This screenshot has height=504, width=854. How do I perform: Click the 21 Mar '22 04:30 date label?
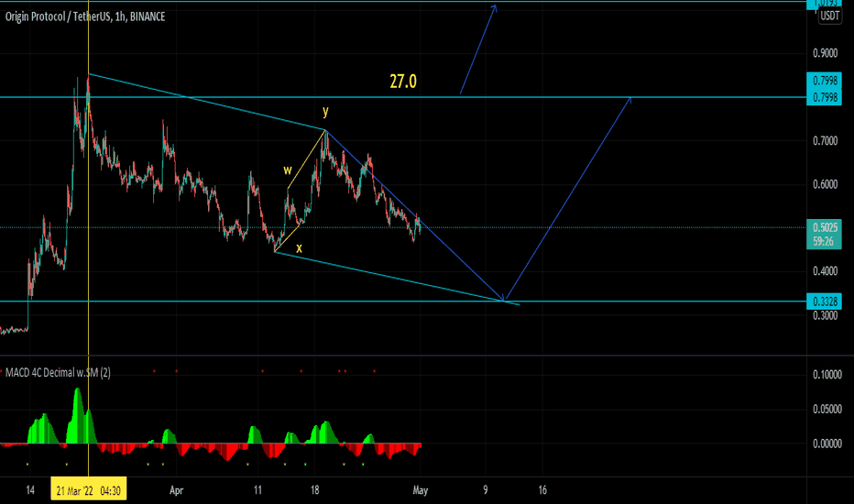[88, 490]
